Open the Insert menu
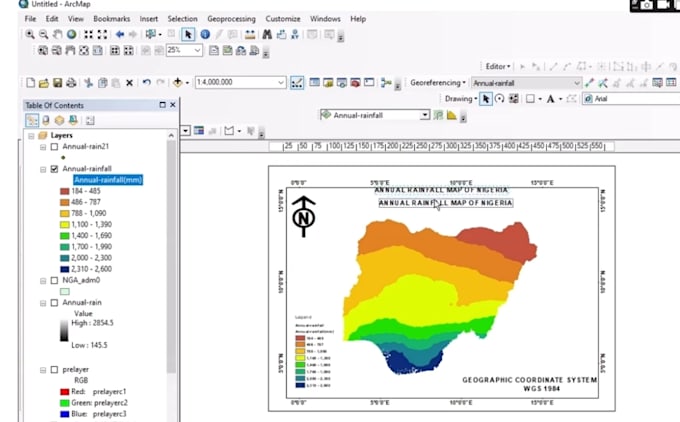 tap(149, 19)
